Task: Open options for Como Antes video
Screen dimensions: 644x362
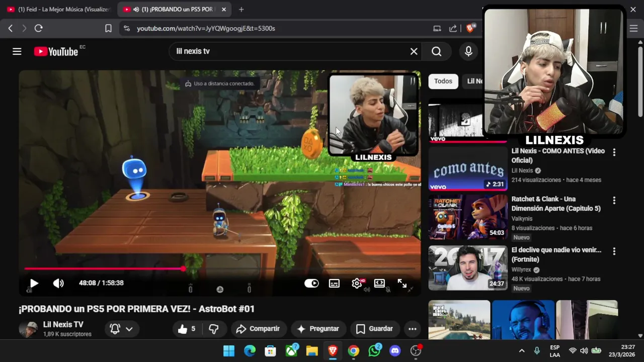Action: 614,152
